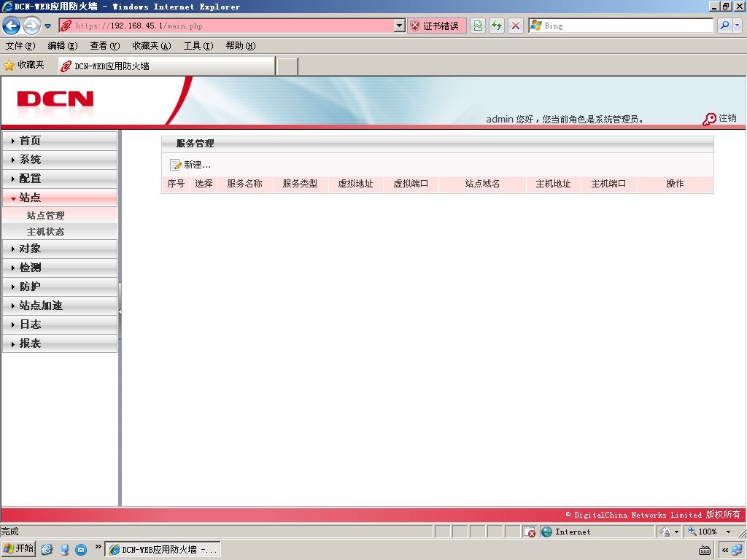The height and width of the screenshot is (560, 747).
Task: Click the sidebar collapse handle
Action: tap(120, 311)
